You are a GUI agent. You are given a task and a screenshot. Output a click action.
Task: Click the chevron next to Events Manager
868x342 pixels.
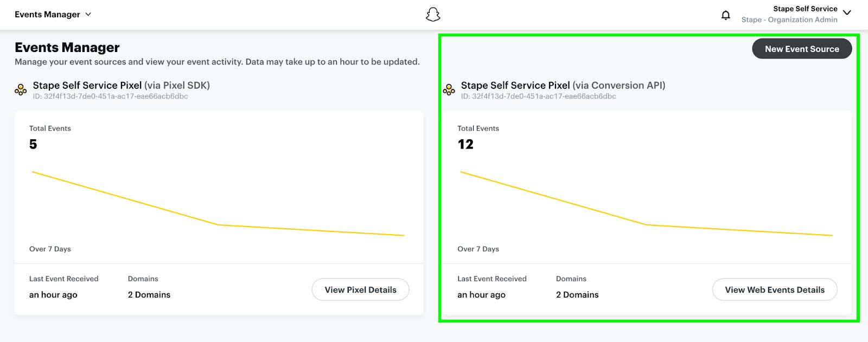88,15
